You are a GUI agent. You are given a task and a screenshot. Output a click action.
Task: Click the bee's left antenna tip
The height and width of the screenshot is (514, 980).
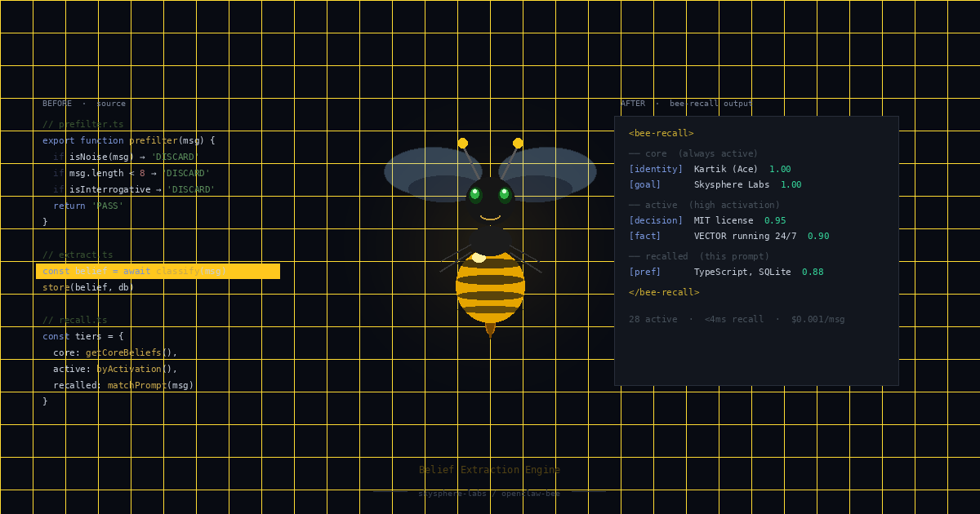pyautogui.click(x=463, y=142)
